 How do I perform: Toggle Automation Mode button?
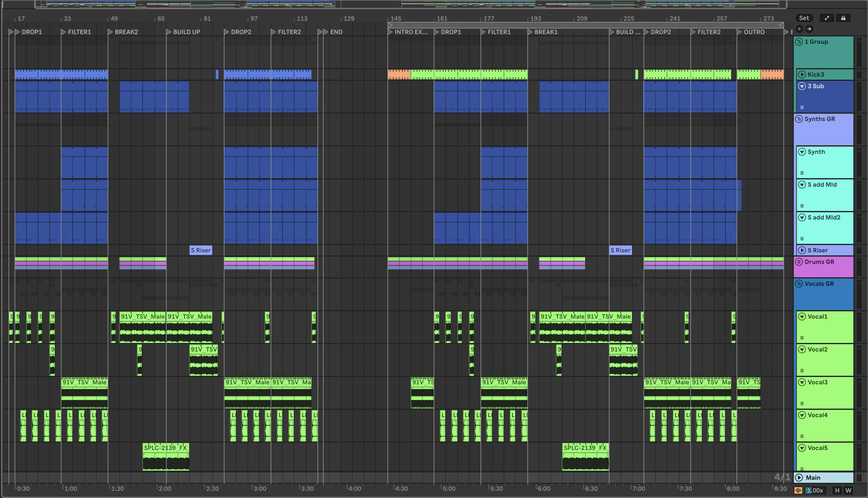[x=827, y=18]
